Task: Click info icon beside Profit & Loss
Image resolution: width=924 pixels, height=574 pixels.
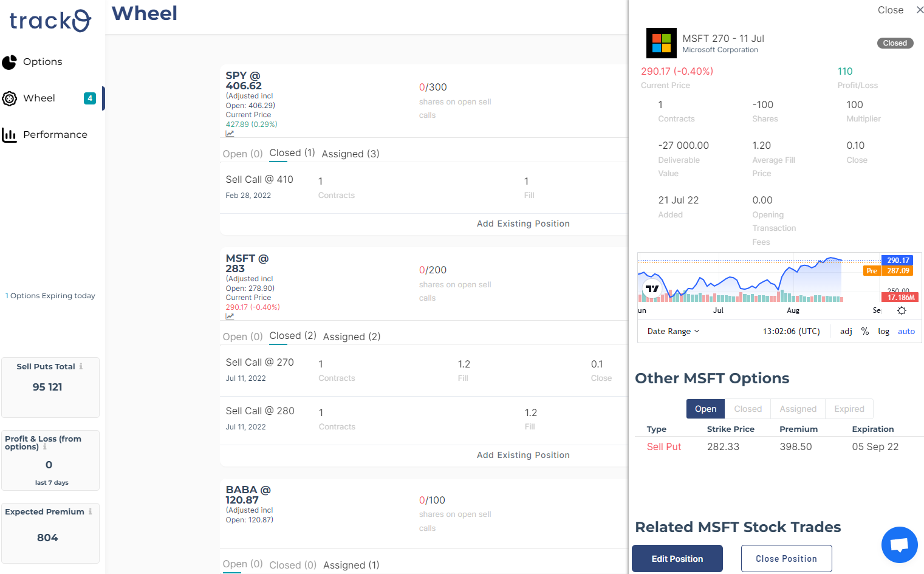Action: coord(44,446)
